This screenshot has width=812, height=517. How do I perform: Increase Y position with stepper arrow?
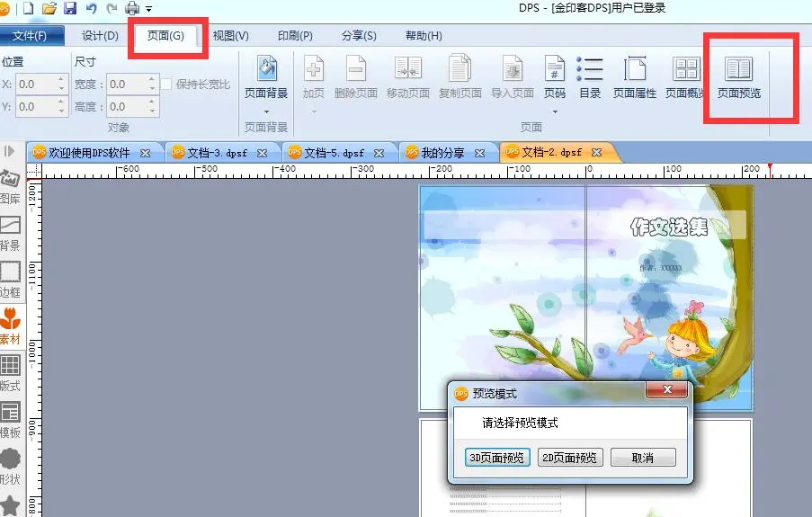coord(62,103)
